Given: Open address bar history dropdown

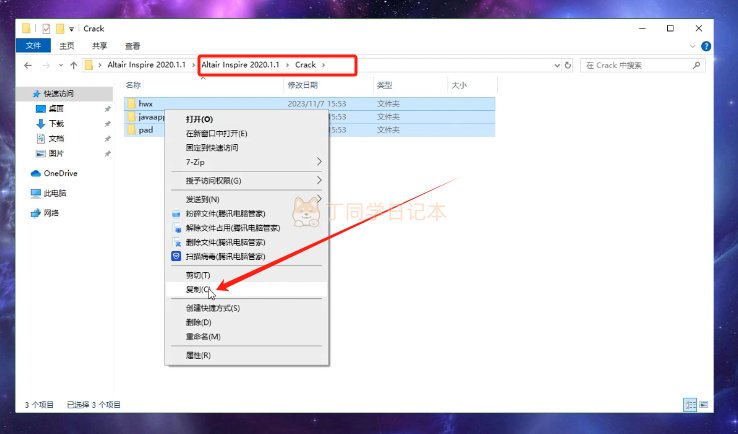Looking at the screenshot, I should 557,65.
